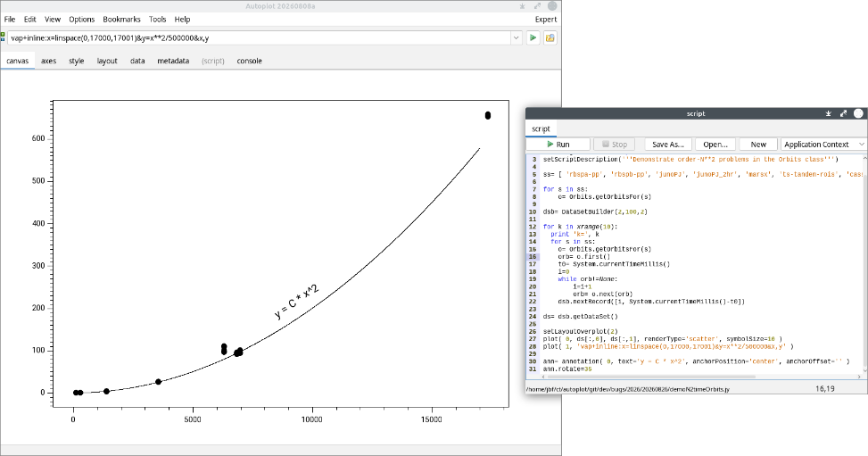This screenshot has height=456, width=868.
Task: Click the keep-above icon in the script window title bar
Action: (x=828, y=113)
